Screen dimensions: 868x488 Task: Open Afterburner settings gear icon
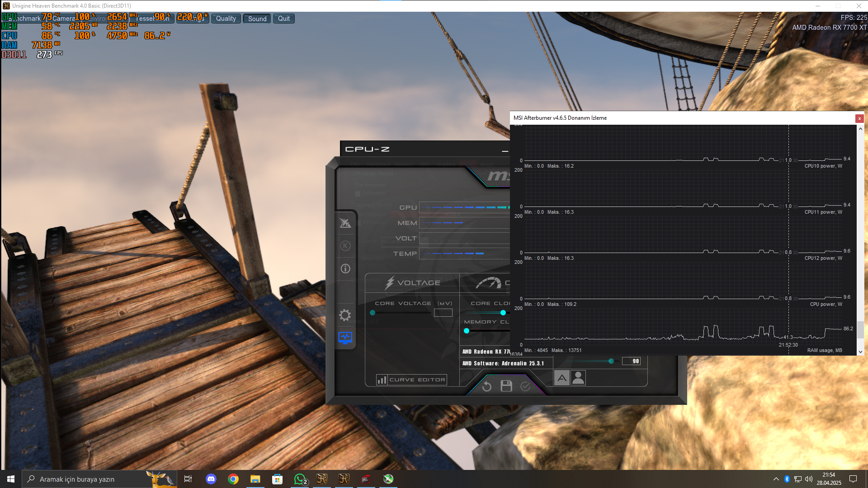pyautogui.click(x=345, y=315)
